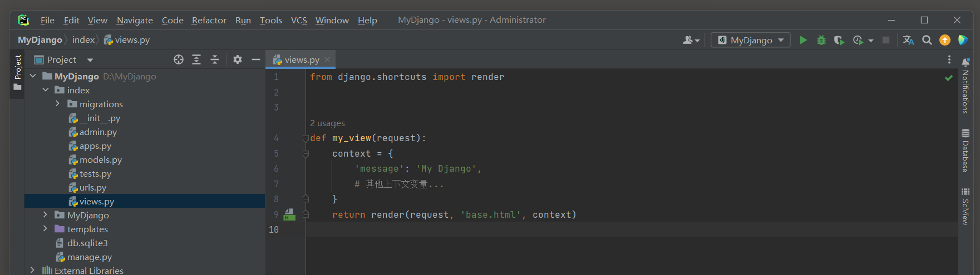
Task: Click the MyDjango breadcrumb in navigation bar
Action: point(40,40)
